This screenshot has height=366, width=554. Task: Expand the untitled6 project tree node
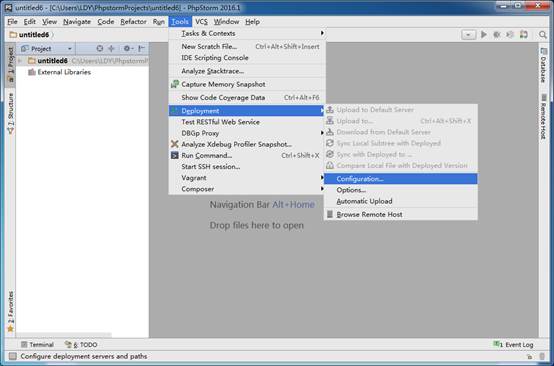(x=20, y=61)
